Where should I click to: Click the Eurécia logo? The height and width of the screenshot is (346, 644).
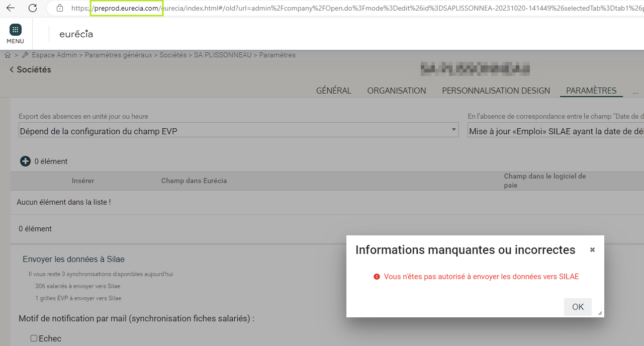[x=76, y=34]
